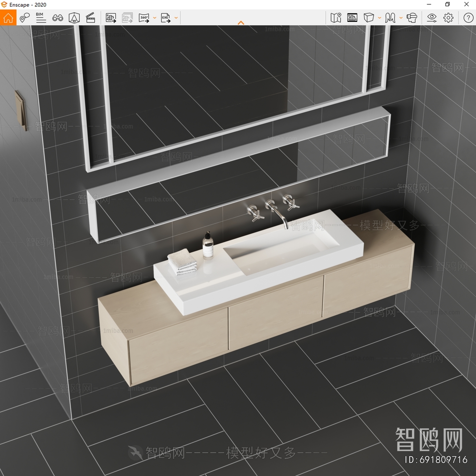Switch projection mode with cube icon
This screenshot has height=476, width=476.
click(369, 18)
